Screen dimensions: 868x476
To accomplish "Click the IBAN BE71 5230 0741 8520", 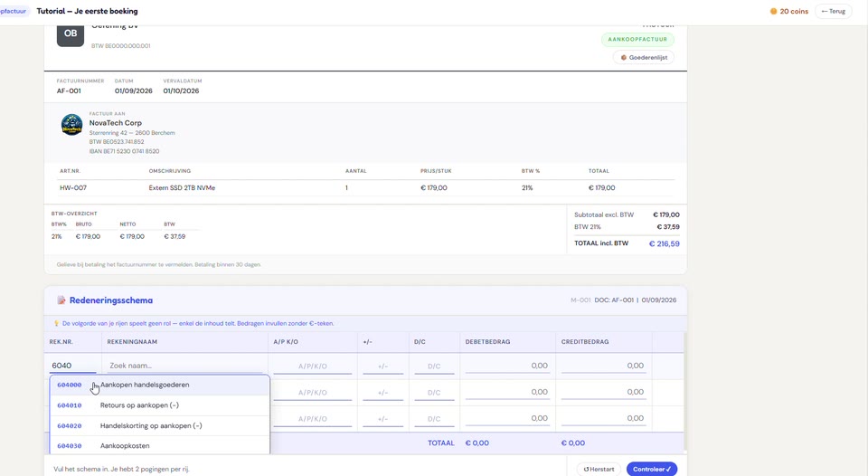I will coord(124,151).
